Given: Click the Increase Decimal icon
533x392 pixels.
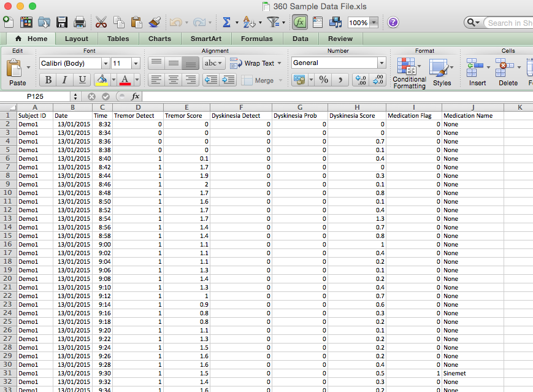Looking at the screenshot, I should click(x=361, y=80).
